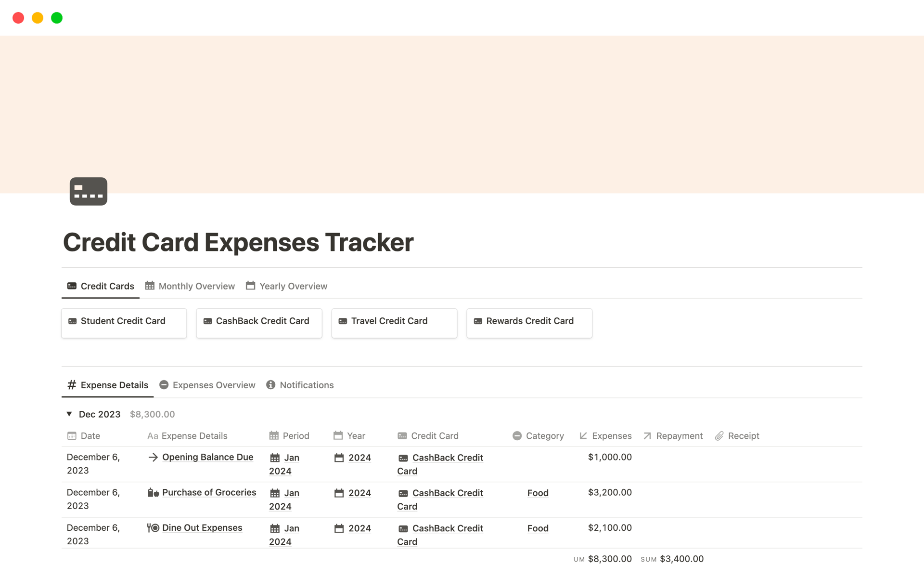The width and height of the screenshot is (924, 578).
Task: Click the Student Credit Card card icon
Action: tap(74, 320)
